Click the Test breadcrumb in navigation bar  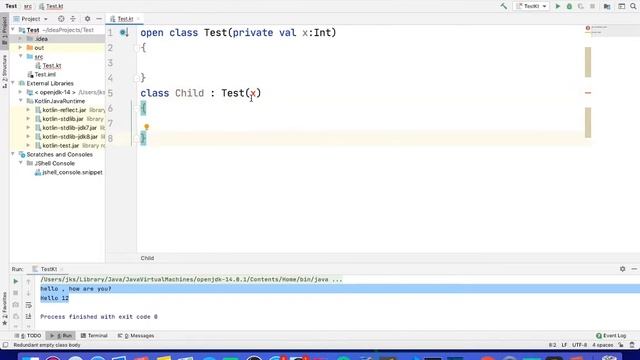(11, 6)
